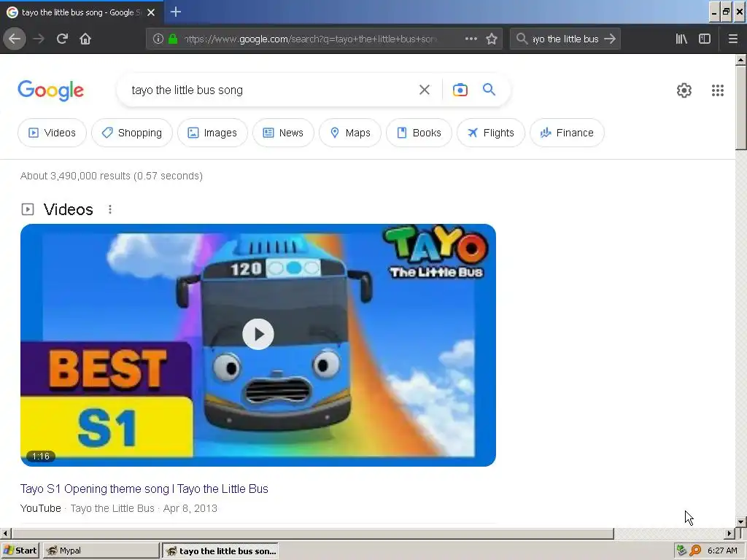Viewport: 747px width, 560px height.
Task: Click the browser search box text
Action: 565,39
